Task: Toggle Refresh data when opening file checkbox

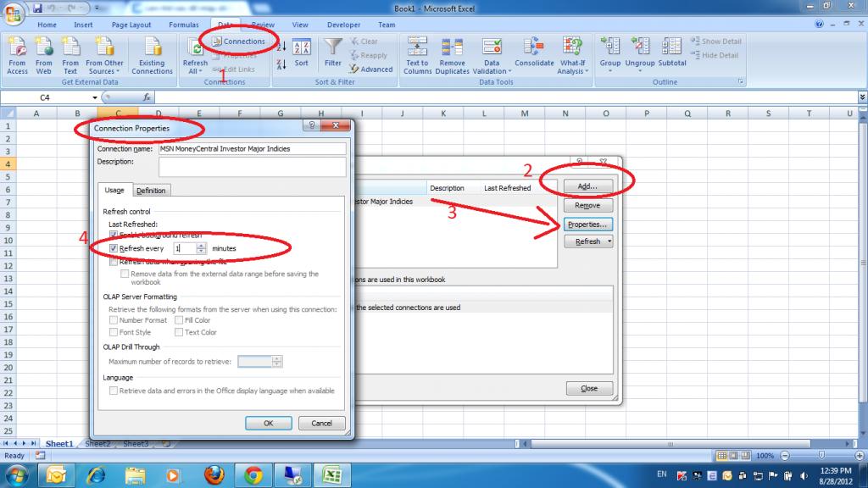Action: tap(114, 262)
